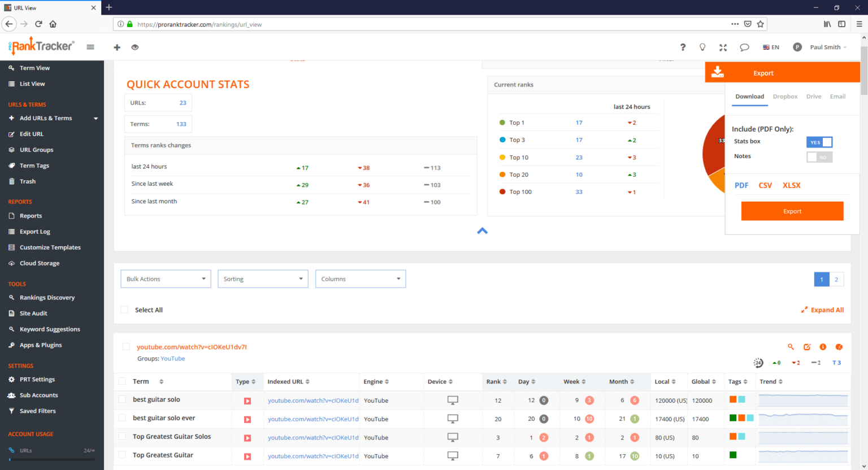The image size is (868, 470).
Task: Open the EN language menu
Action: pos(770,47)
